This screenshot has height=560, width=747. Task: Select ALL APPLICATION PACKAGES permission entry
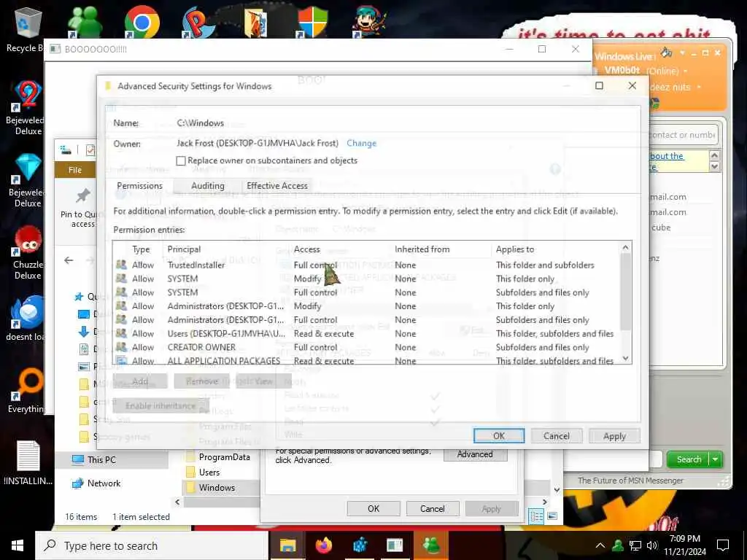pyautogui.click(x=367, y=360)
